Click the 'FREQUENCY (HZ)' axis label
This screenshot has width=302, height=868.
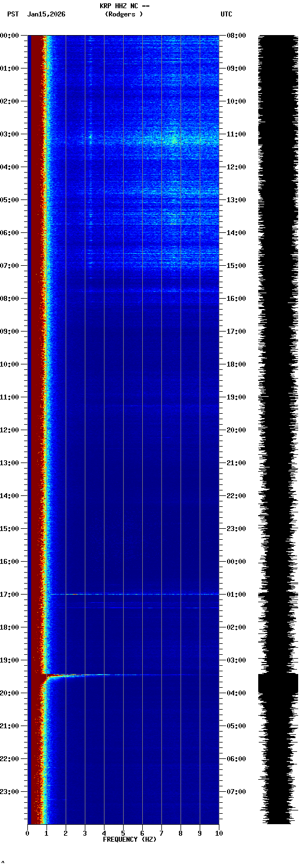[130, 840]
